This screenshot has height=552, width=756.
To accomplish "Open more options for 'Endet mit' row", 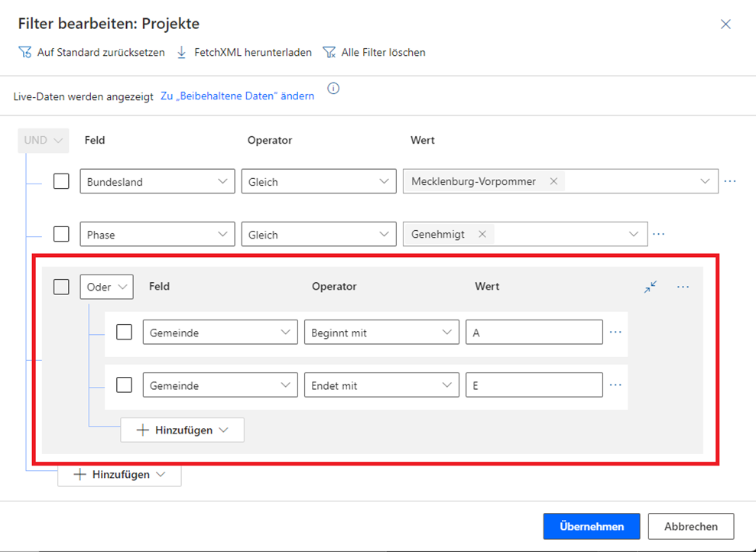I will [x=616, y=385].
